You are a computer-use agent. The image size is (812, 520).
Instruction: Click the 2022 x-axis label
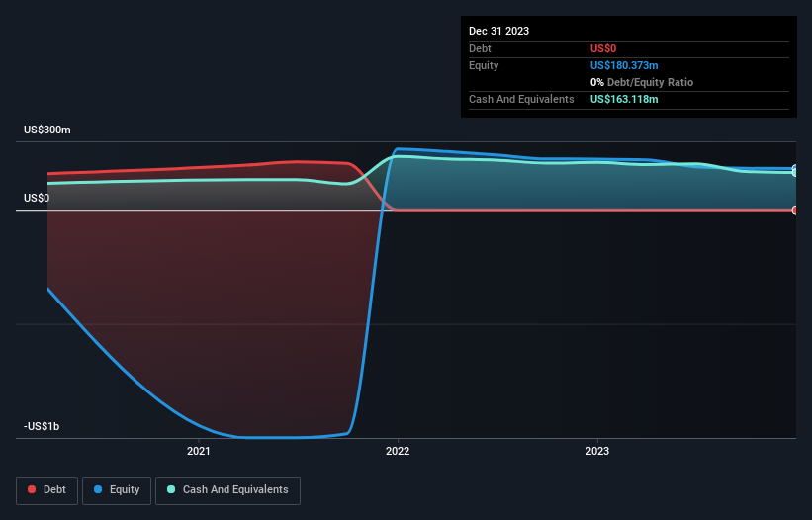[x=398, y=451]
